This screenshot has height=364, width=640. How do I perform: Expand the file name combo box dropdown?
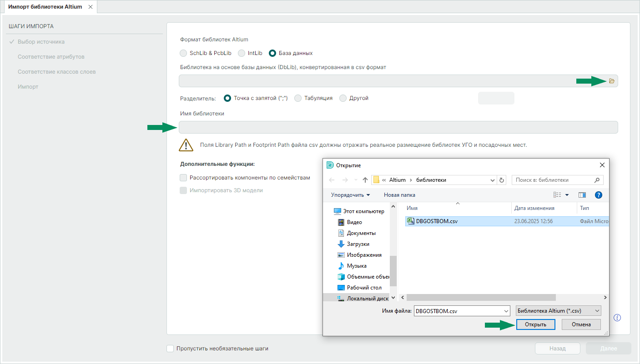point(506,311)
